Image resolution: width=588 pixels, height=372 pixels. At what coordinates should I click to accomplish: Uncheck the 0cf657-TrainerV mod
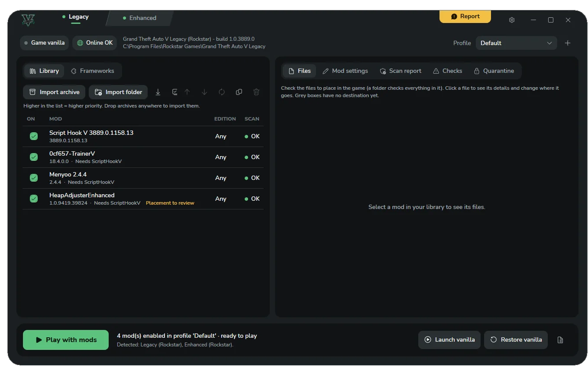click(34, 157)
